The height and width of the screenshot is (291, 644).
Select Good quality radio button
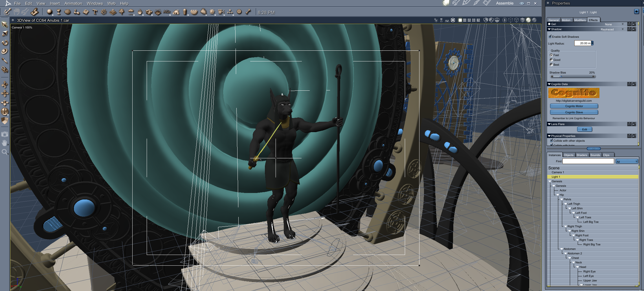click(x=551, y=60)
